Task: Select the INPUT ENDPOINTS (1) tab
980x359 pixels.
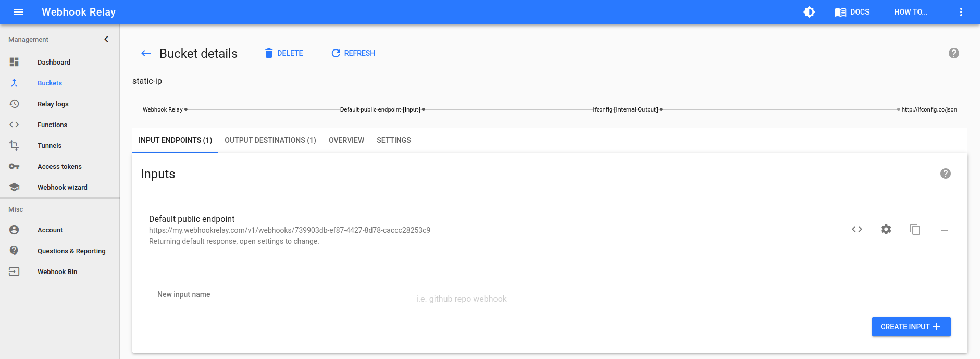Action: pos(175,140)
